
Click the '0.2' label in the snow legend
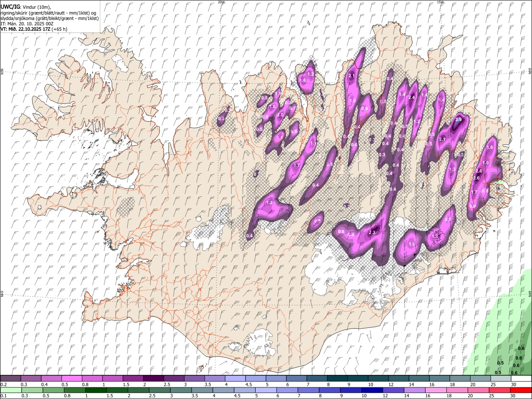(x=3, y=384)
